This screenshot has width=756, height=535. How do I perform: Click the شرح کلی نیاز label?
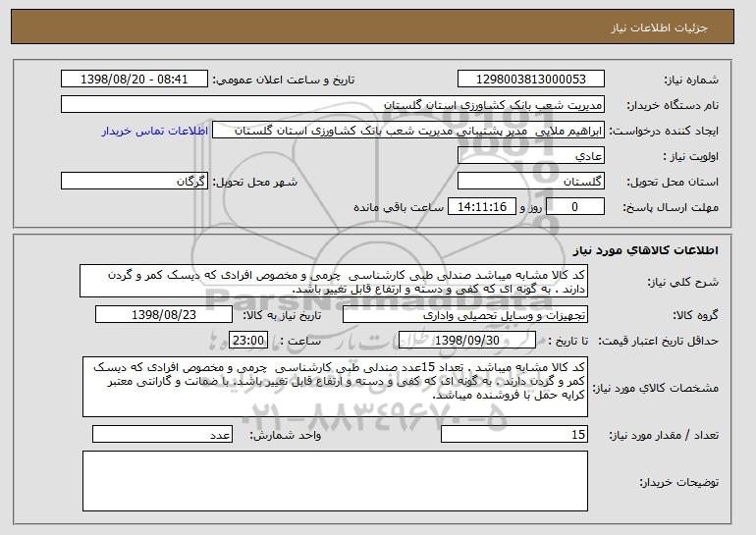(x=682, y=283)
